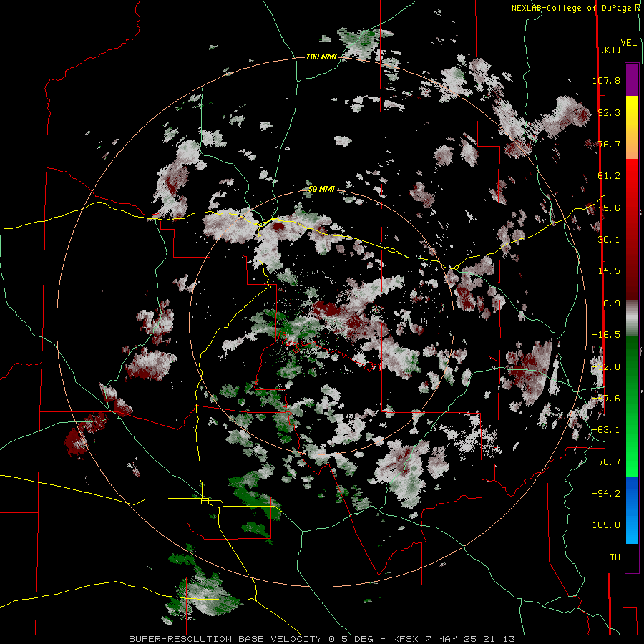Select the 14.5 velocity scale value
The width and height of the screenshot is (644, 644).
pos(609,271)
